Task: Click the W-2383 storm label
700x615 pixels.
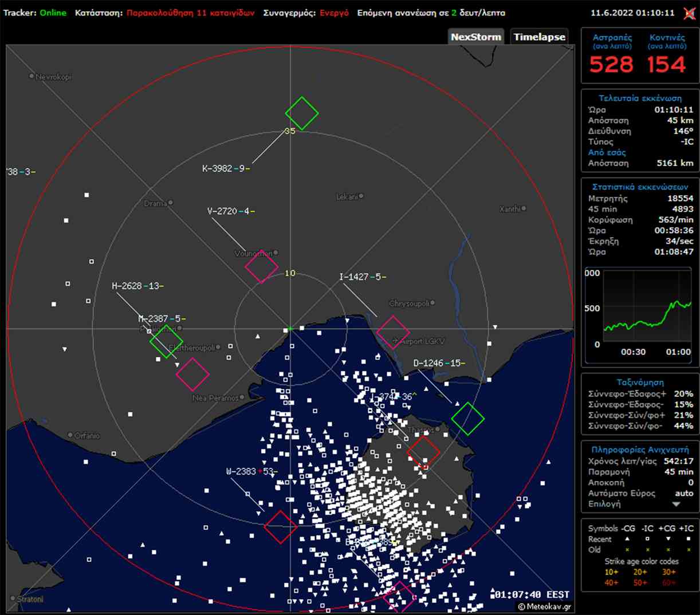Action: point(252,472)
